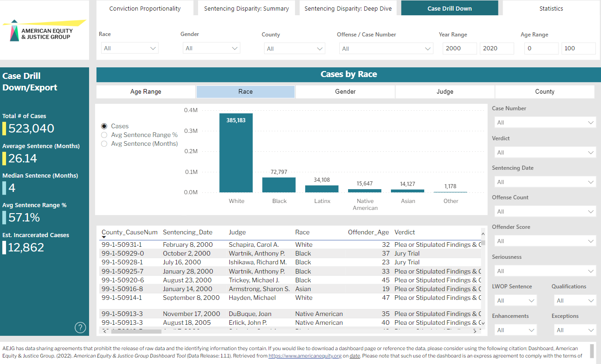Screen dimensions: 601x364
Task: Follow the americanequity.org link
Action: (304, 356)
